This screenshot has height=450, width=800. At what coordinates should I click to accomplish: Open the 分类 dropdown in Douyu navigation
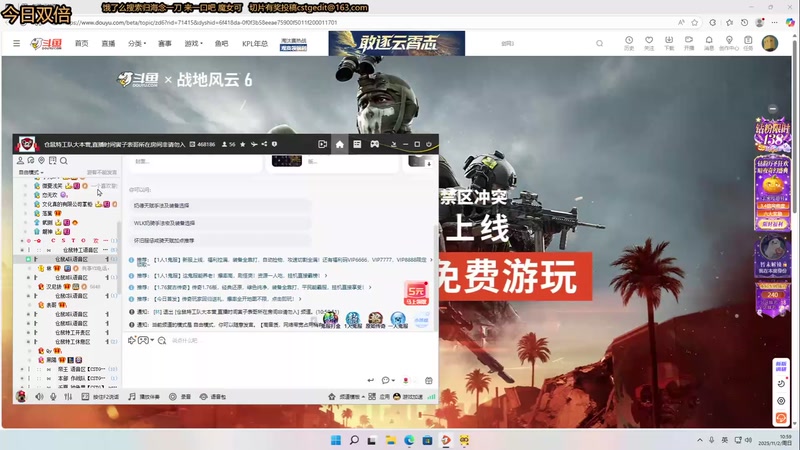[x=137, y=43]
